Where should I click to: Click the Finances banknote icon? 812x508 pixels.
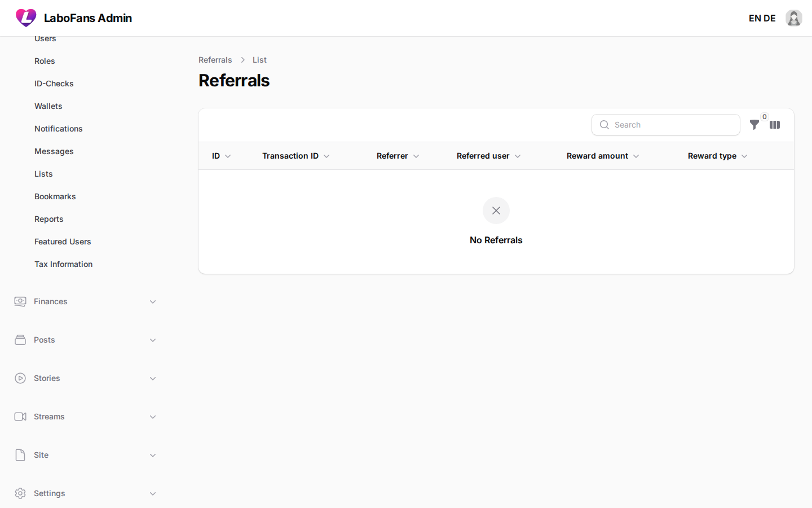click(x=20, y=301)
